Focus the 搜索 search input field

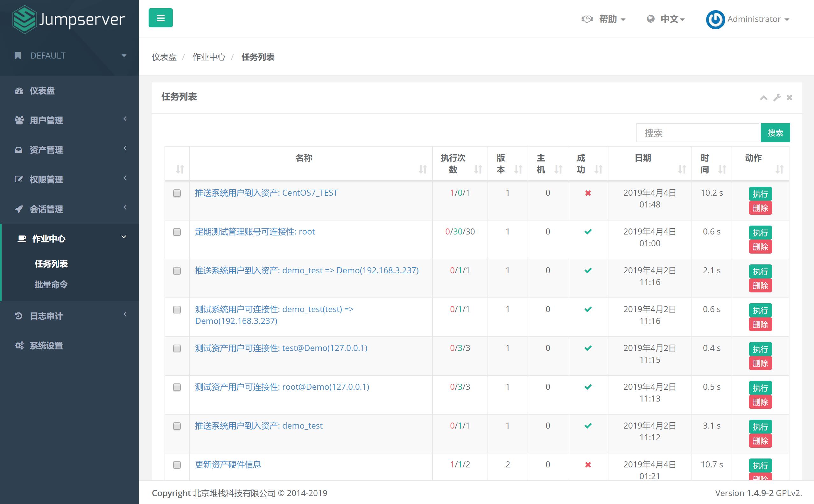coord(698,133)
